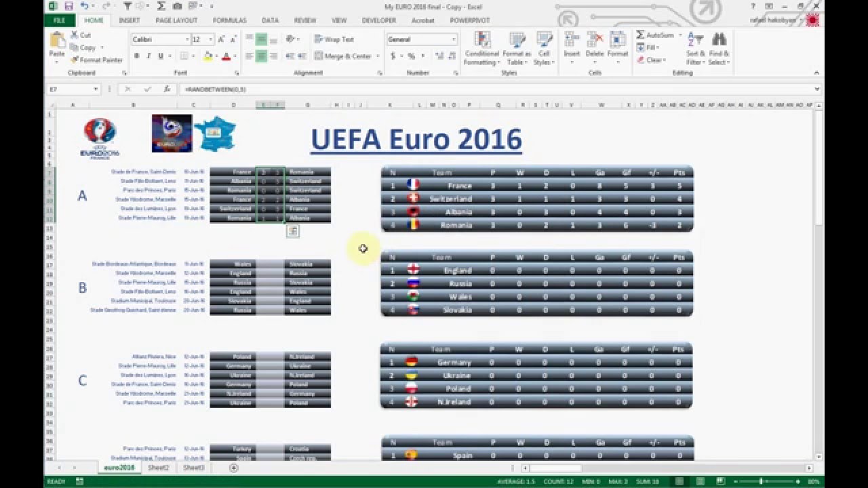This screenshot has height=488, width=868.
Task: Click the Orientation text angle icon
Action: coord(292,39)
